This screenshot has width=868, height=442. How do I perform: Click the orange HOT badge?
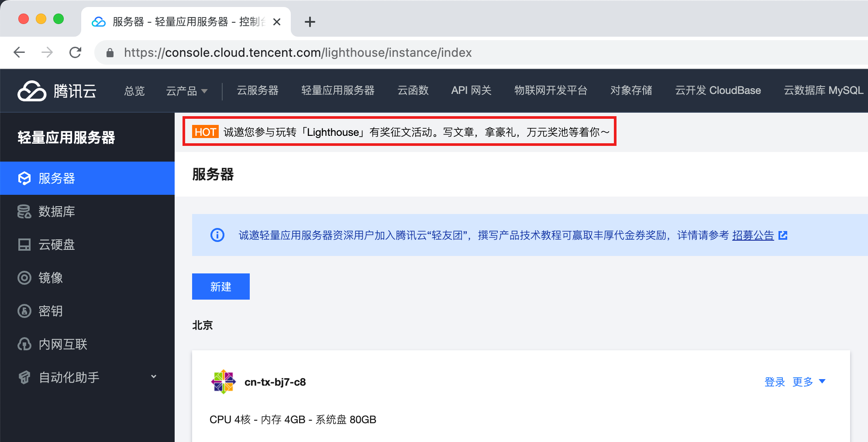coord(205,132)
